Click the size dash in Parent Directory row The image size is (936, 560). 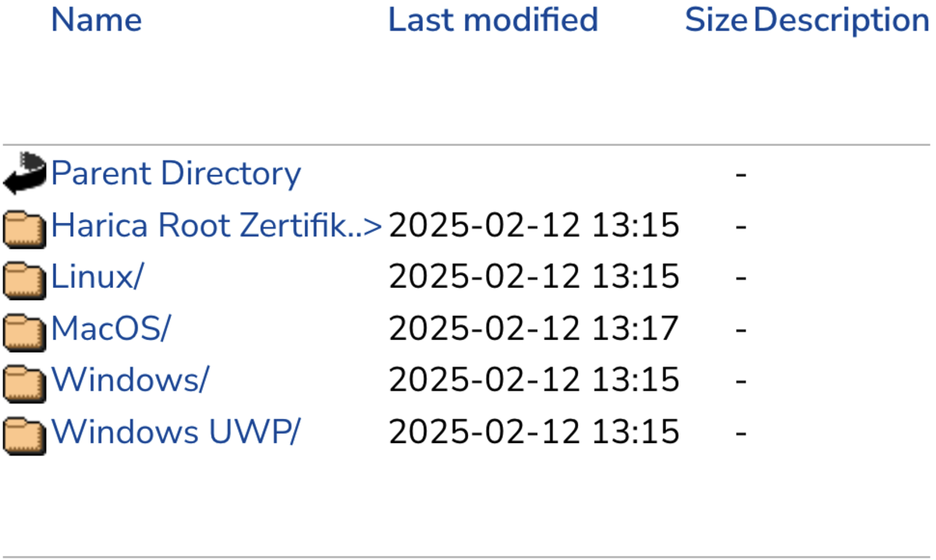741,174
